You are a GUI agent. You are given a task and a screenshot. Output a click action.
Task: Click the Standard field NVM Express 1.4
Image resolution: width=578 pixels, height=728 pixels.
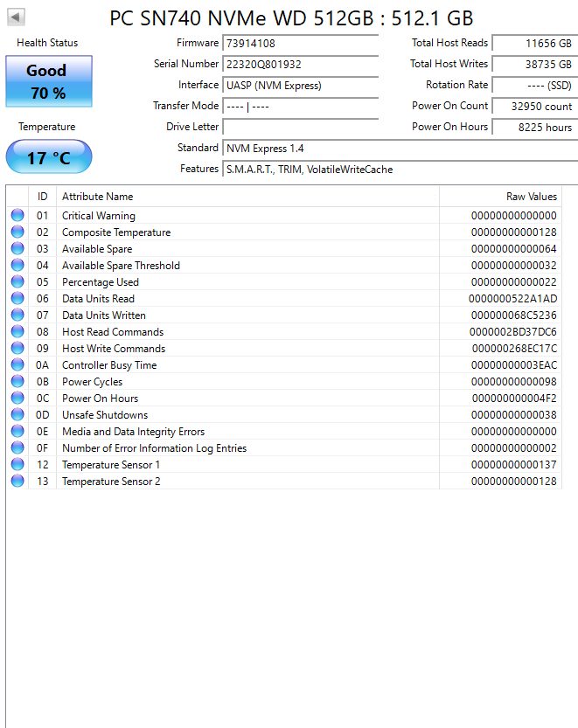coord(400,149)
